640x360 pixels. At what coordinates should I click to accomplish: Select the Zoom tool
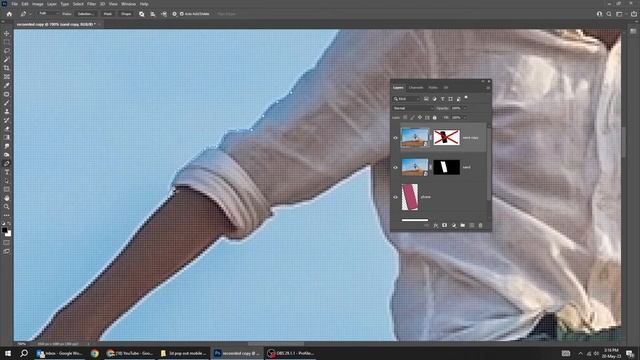(7, 207)
